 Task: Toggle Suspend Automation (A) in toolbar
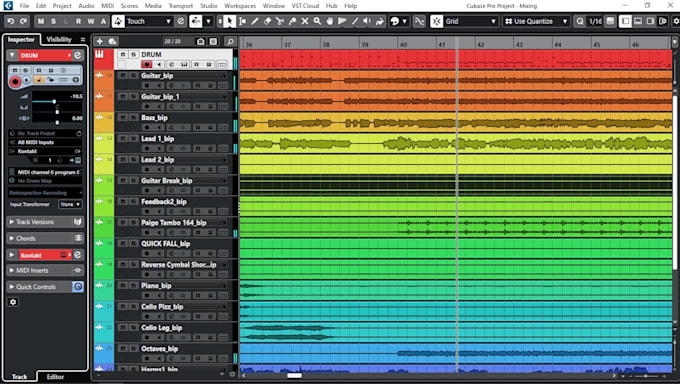tap(103, 21)
